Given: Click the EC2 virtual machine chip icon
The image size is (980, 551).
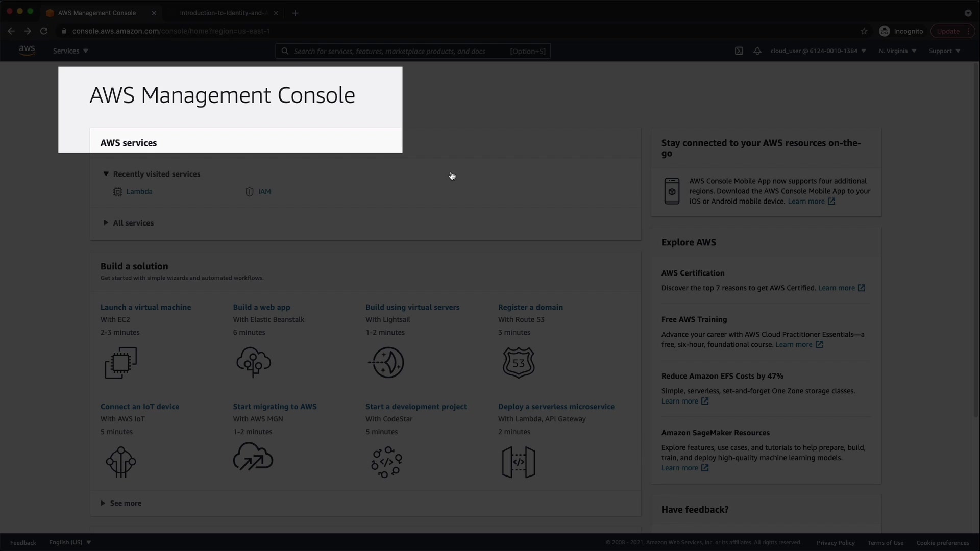Looking at the screenshot, I should [x=121, y=363].
